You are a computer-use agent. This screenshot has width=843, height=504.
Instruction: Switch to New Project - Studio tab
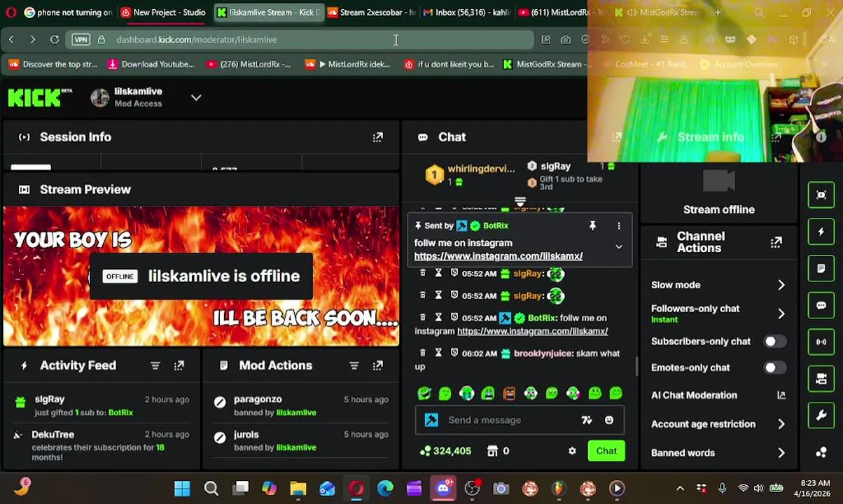click(x=162, y=13)
